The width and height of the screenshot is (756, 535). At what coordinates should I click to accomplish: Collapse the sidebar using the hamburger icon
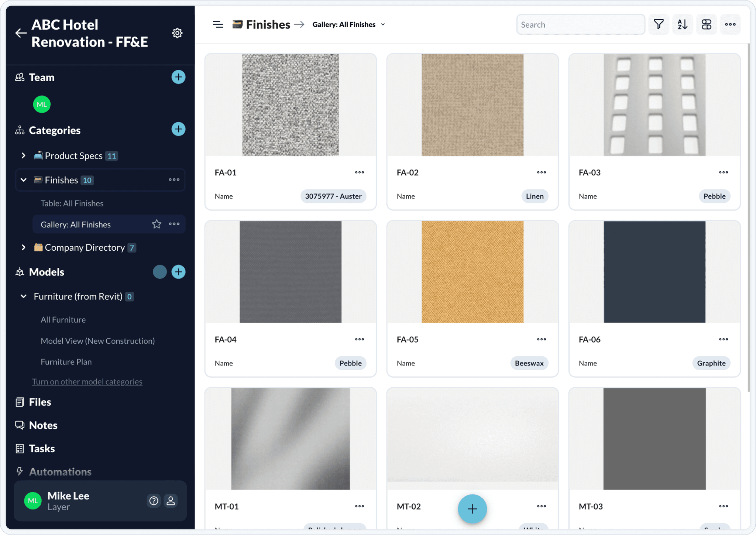point(218,24)
